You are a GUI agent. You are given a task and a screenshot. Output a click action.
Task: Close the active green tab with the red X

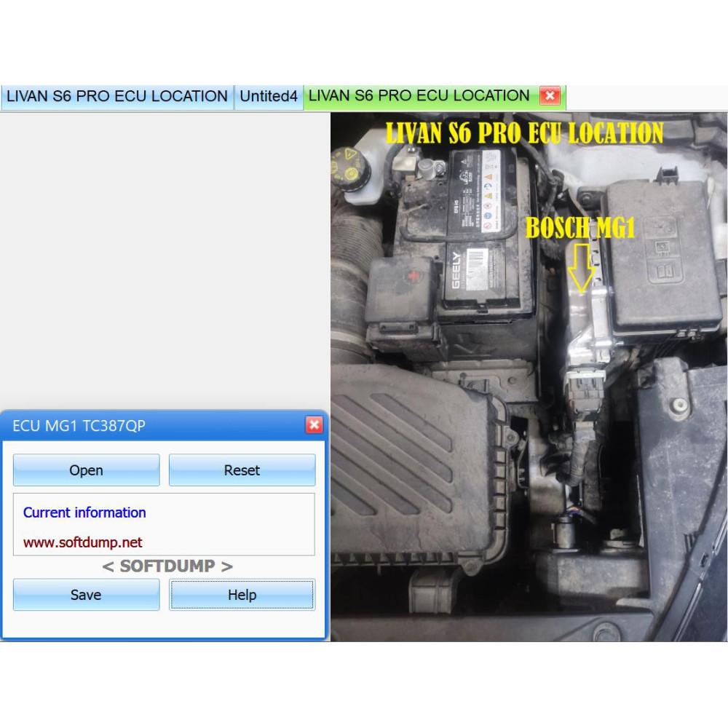click(550, 95)
